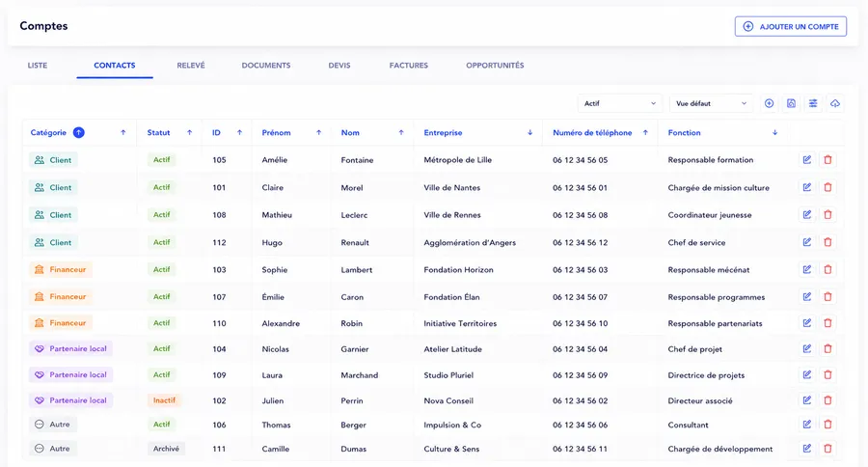Click the add view plus icon
Screen dimensions: 868x467
click(769, 103)
